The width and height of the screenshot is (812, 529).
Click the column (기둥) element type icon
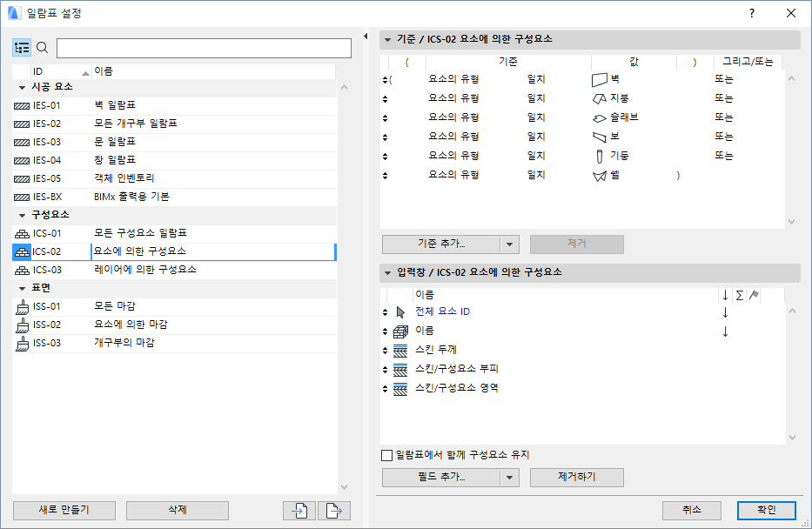point(599,156)
